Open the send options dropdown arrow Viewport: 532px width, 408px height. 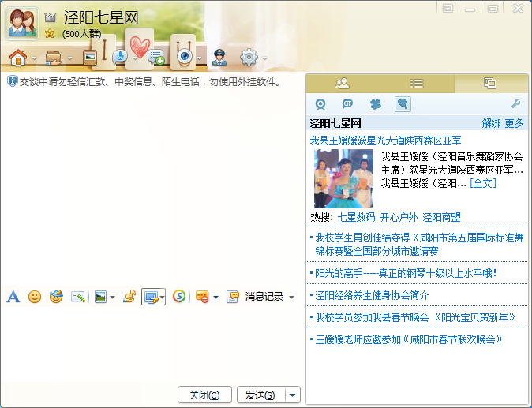(293, 395)
